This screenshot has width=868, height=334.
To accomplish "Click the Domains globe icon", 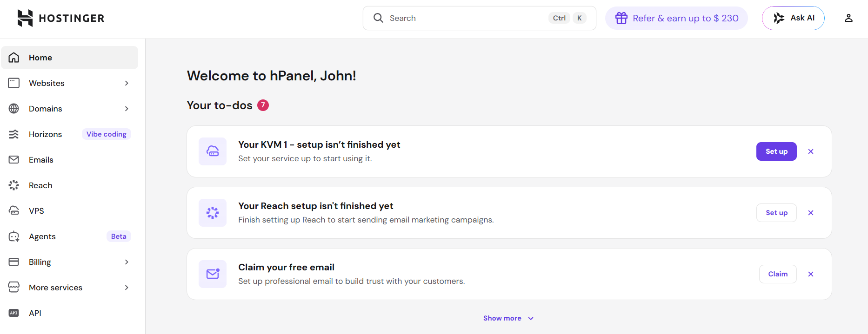I will 14,109.
